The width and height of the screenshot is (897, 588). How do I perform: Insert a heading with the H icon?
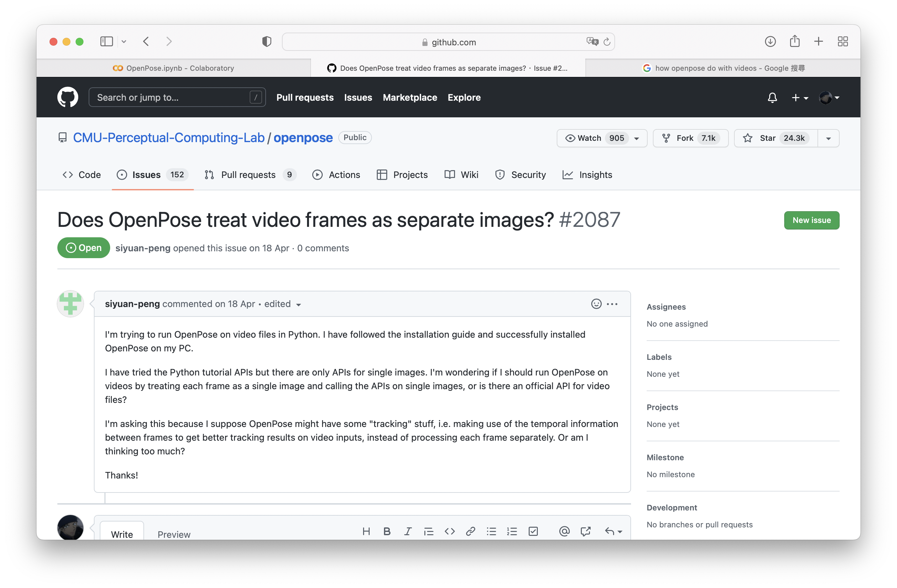click(366, 532)
